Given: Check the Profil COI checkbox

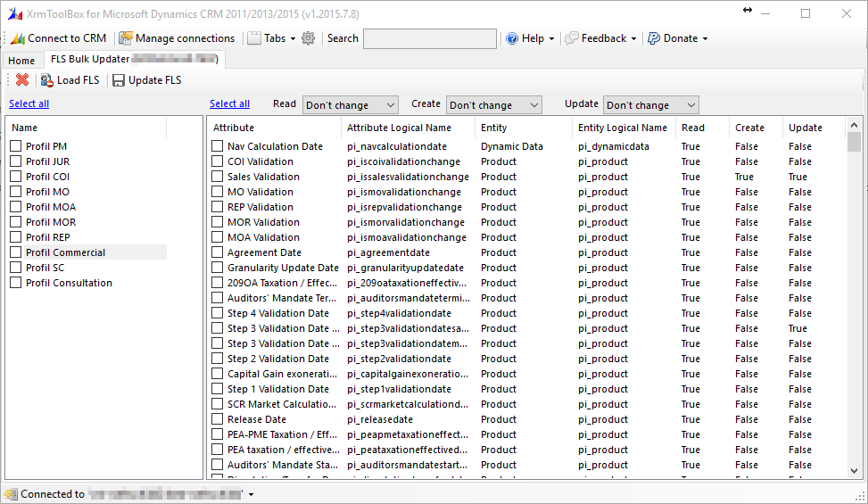Looking at the screenshot, I should click(x=15, y=177).
